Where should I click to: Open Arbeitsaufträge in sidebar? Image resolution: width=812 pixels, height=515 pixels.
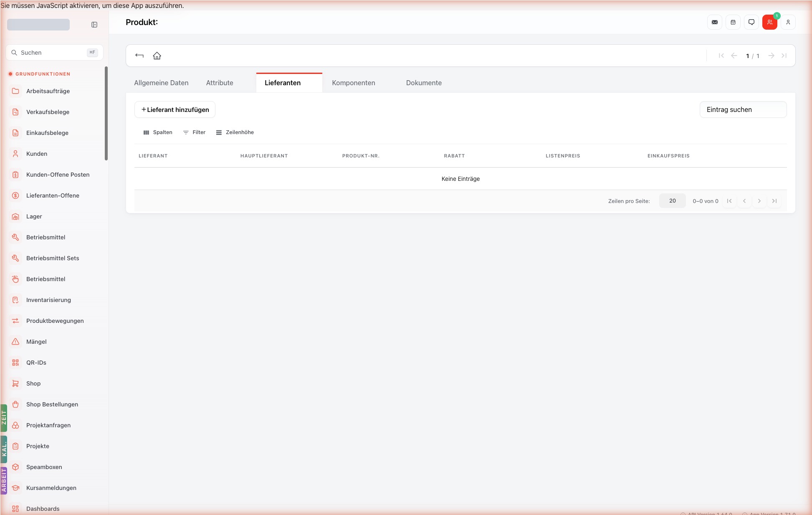[54, 91]
